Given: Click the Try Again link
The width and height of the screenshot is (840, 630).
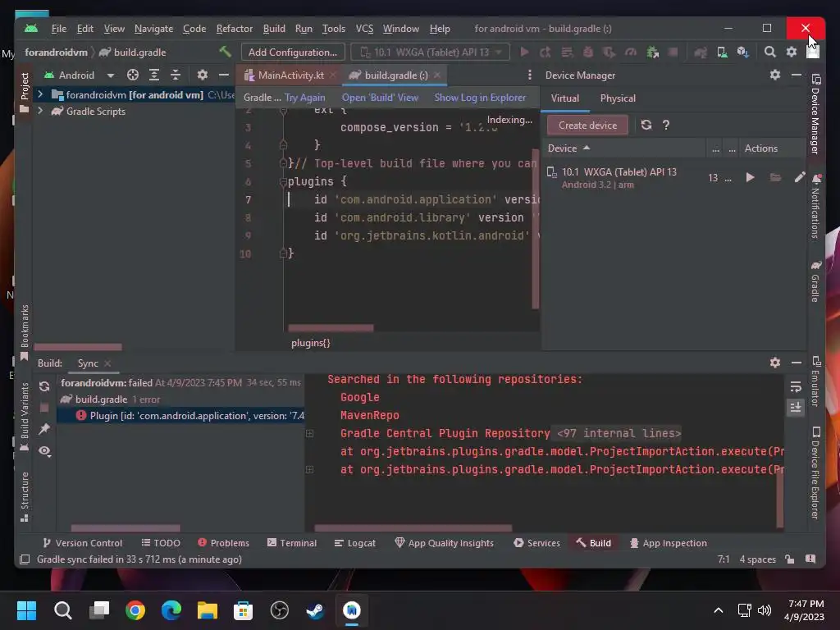Looking at the screenshot, I should click(305, 98).
